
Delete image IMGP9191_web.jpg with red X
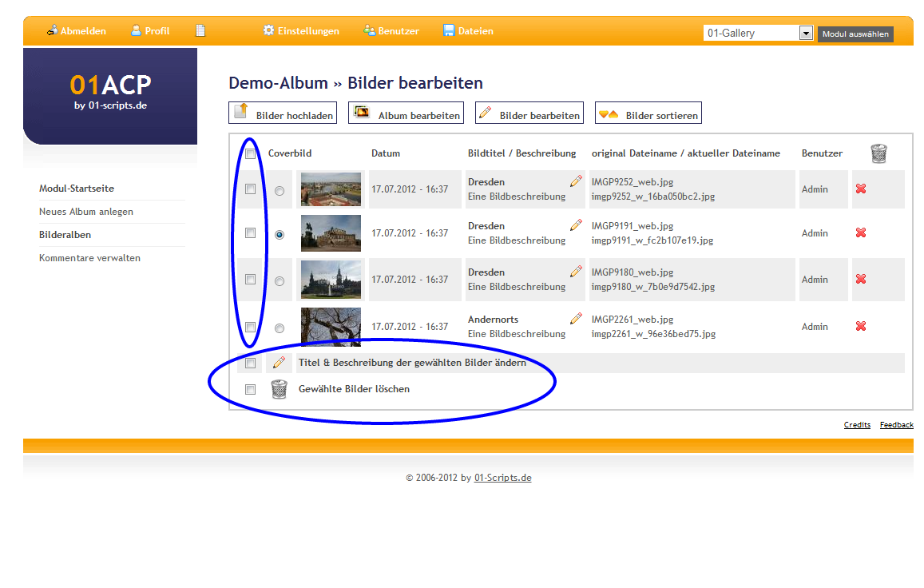click(x=861, y=232)
